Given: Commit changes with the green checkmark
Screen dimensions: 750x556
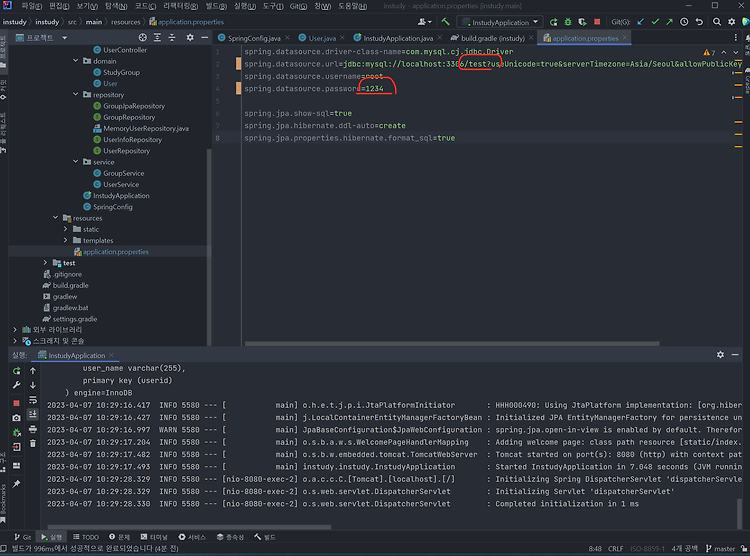Looking at the screenshot, I should 655,22.
